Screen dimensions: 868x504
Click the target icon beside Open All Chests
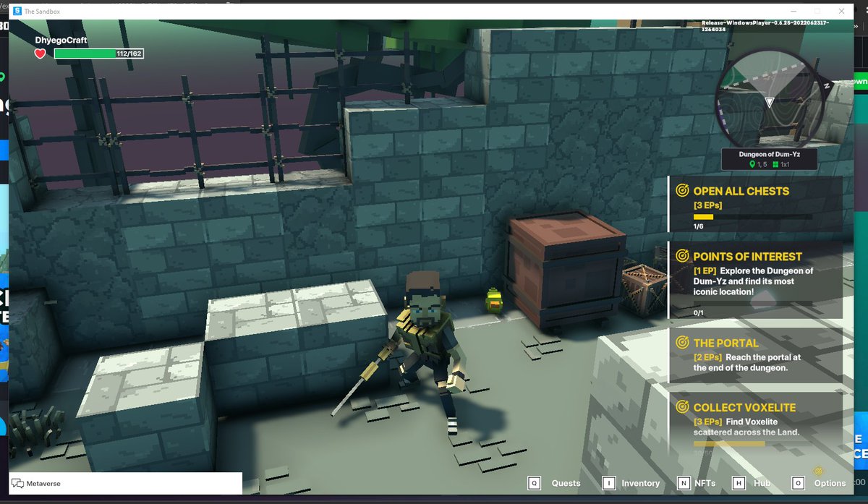[681, 191]
